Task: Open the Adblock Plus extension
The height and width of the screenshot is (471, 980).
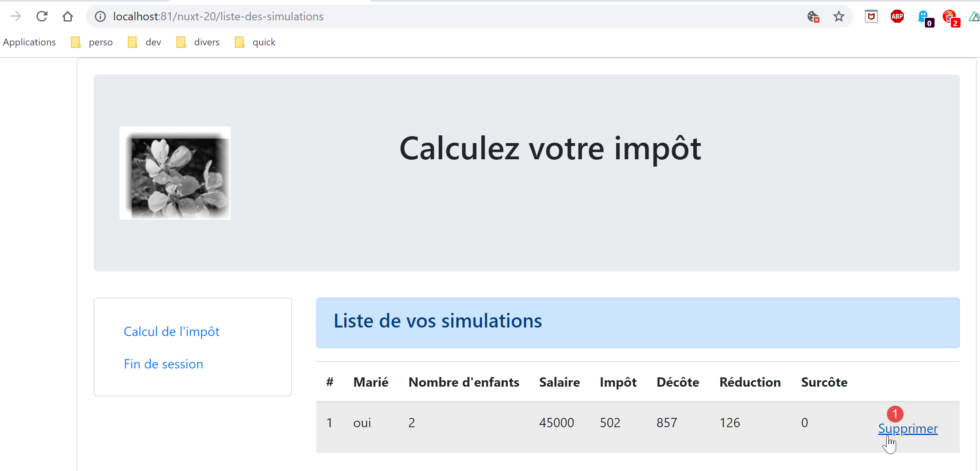Action: [x=897, y=16]
